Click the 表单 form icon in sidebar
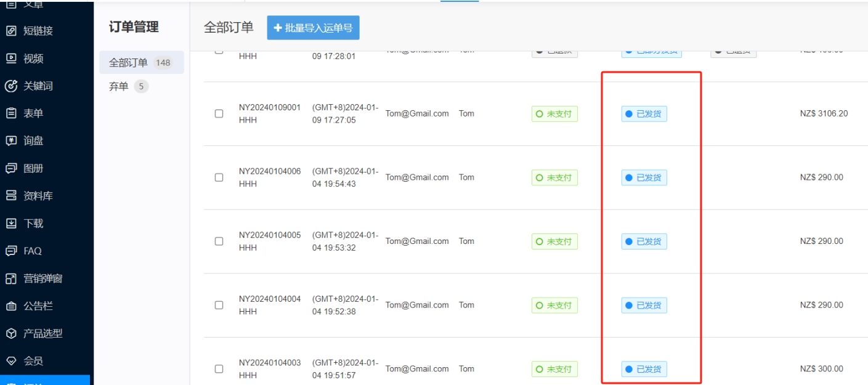The width and height of the screenshot is (868, 385). coord(11,113)
